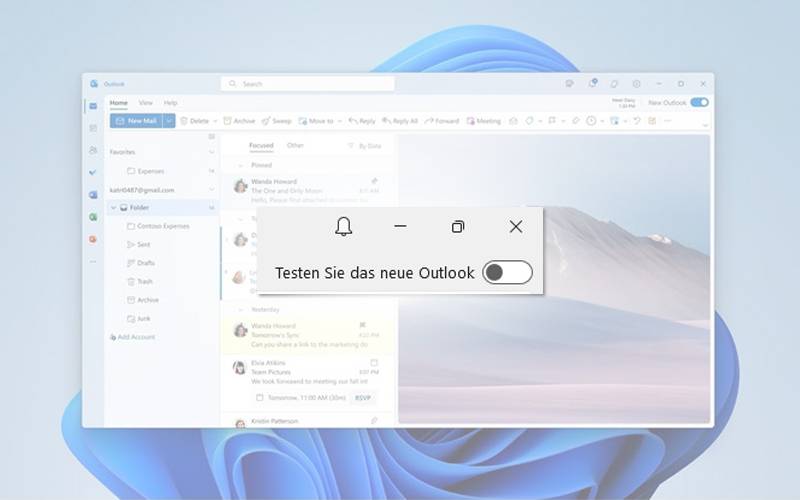
Task: Launch the Word app from the sidebar
Action: tap(93, 195)
